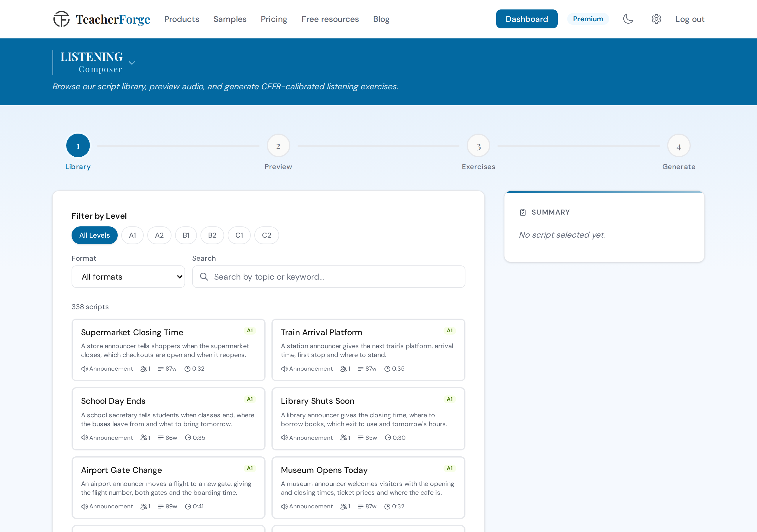Click speaker icon on Airport Gate Change card
The width and height of the screenshot is (757, 532).
[84, 506]
